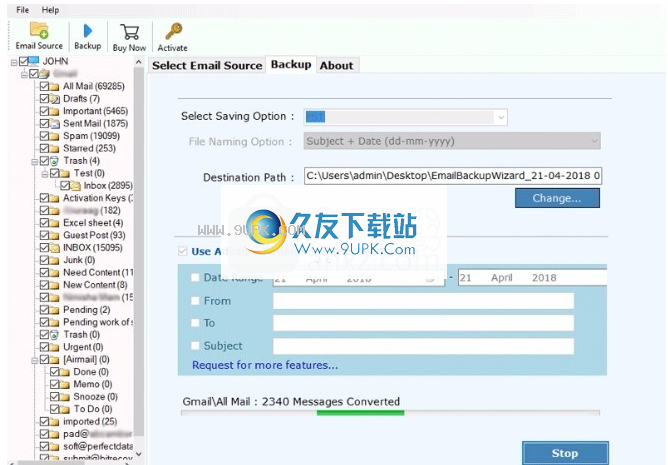
Task: Collapse the Trash (4) tree node
Action: pyautogui.click(x=35, y=162)
